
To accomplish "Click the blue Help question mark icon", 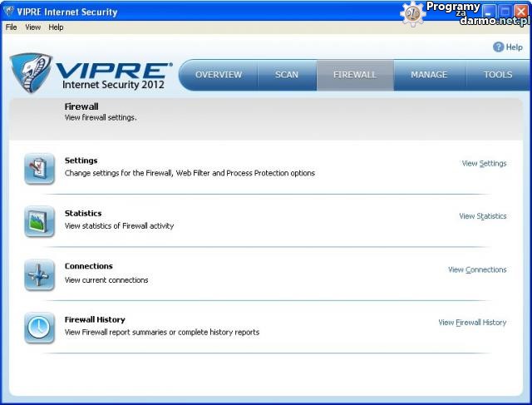I will pos(499,47).
